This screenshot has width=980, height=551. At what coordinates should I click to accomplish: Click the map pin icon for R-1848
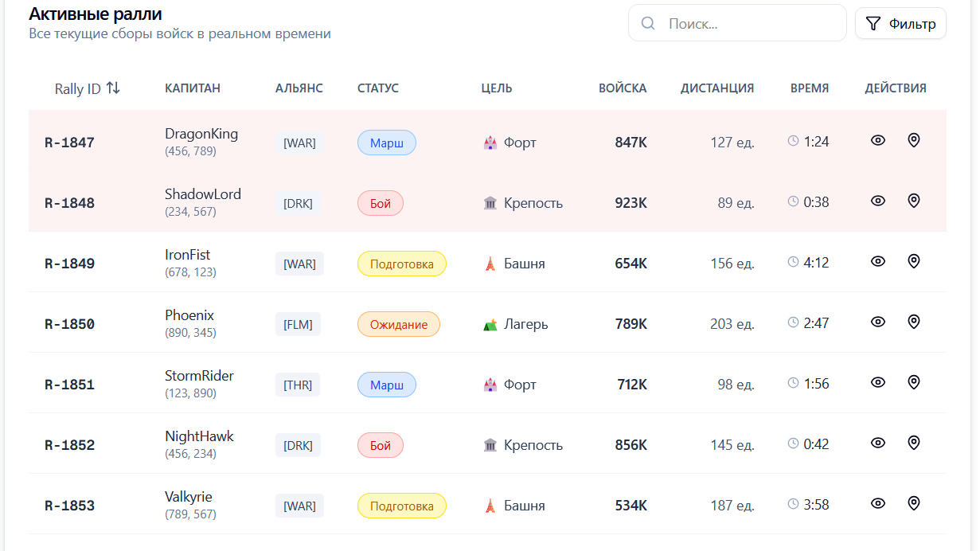(914, 201)
